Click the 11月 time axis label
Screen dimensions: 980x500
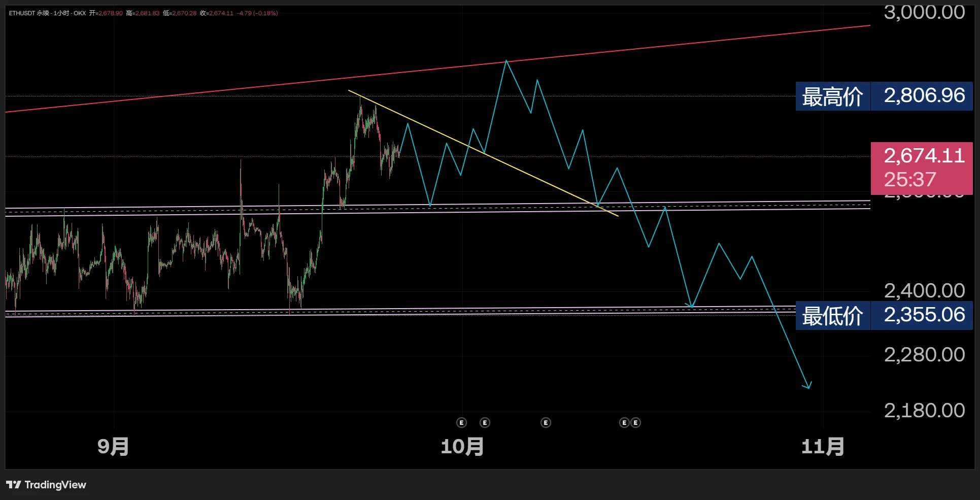(823, 447)
